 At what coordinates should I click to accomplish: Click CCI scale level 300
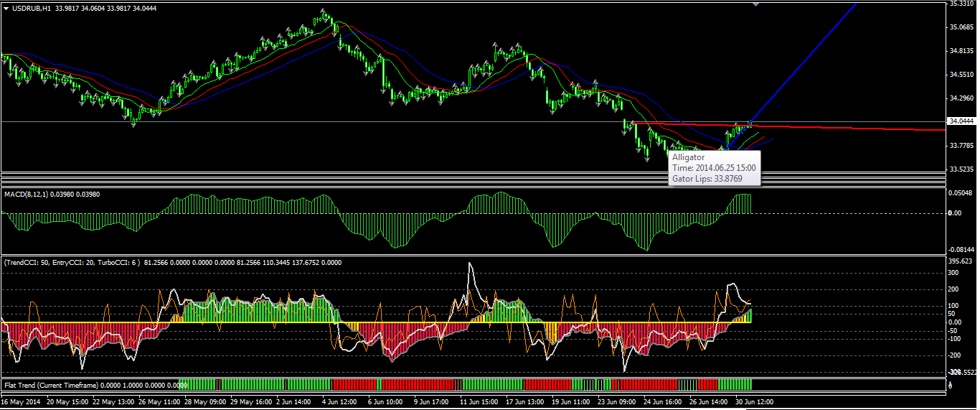pos(953,273)
